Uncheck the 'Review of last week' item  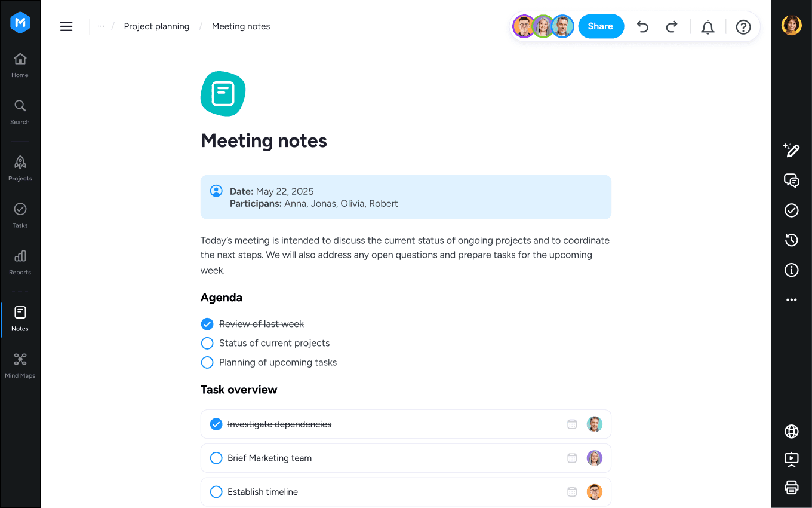pyautogui.click(x=207, y=324)
